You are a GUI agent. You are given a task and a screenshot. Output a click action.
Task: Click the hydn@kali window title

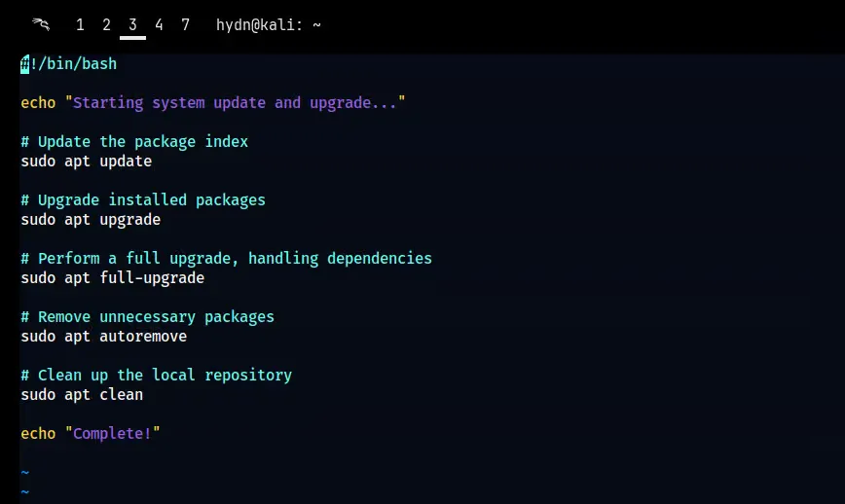pyautogui.click(x=269, y=24)
